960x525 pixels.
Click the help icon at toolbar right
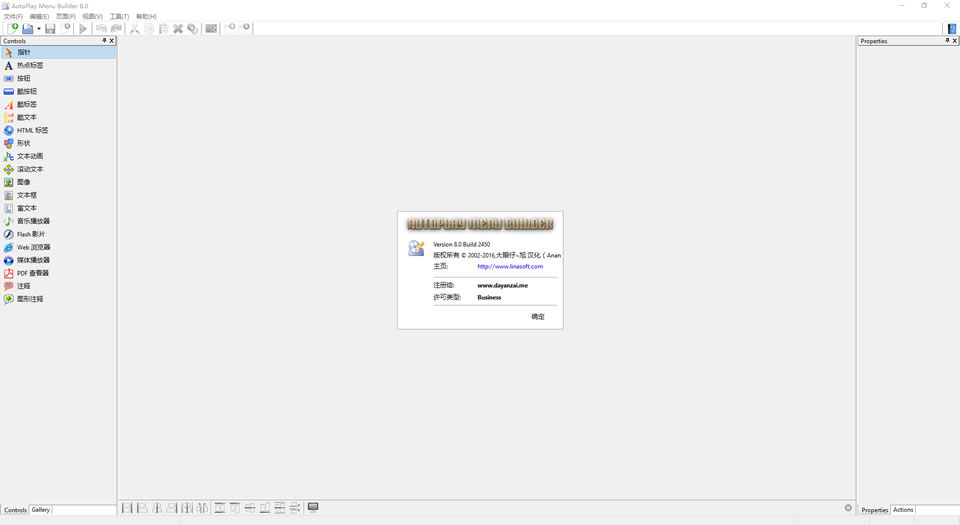[952, 29]
